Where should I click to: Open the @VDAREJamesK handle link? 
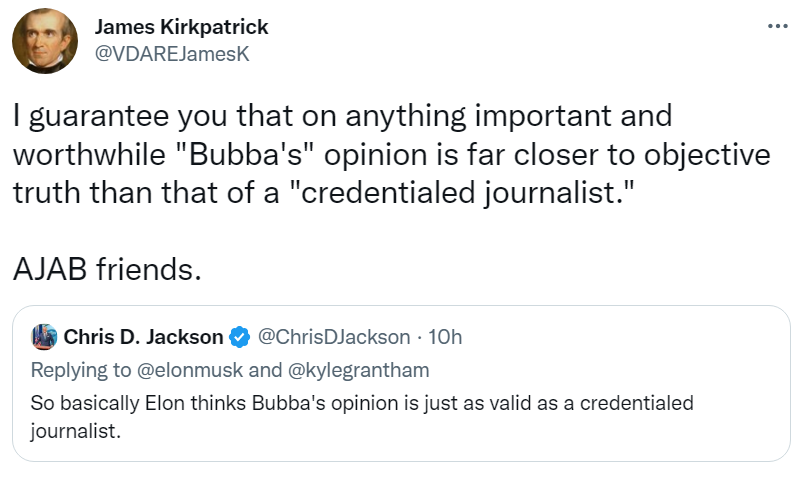coord(171,54)
